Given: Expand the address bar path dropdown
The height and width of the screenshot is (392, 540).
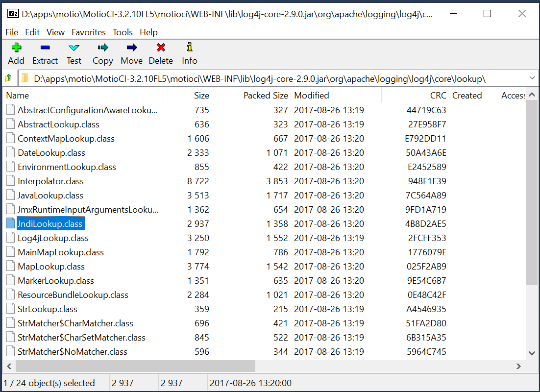Looking at the screenshot, I should click(x=532, y=78).
